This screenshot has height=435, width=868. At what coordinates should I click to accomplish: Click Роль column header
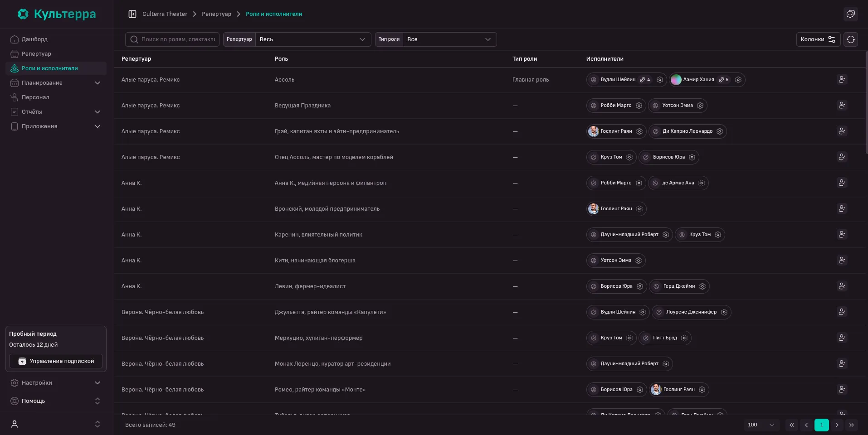click(281, 59)
